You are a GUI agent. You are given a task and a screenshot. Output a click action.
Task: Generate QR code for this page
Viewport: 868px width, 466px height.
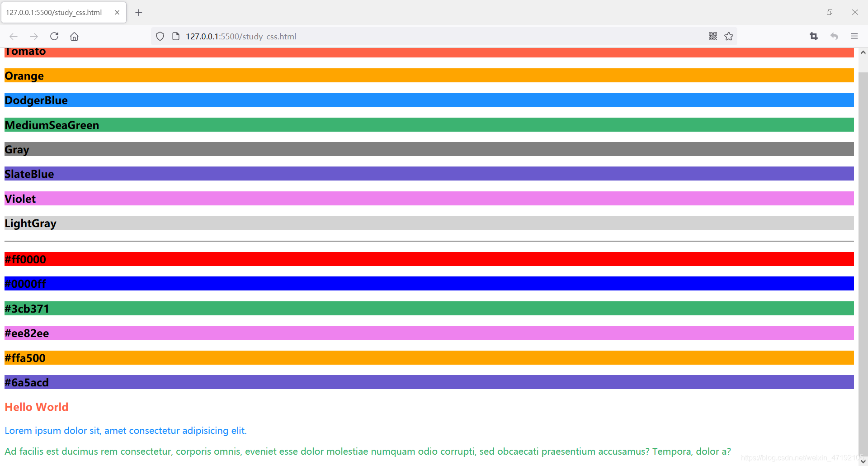(x=713, y=36)
